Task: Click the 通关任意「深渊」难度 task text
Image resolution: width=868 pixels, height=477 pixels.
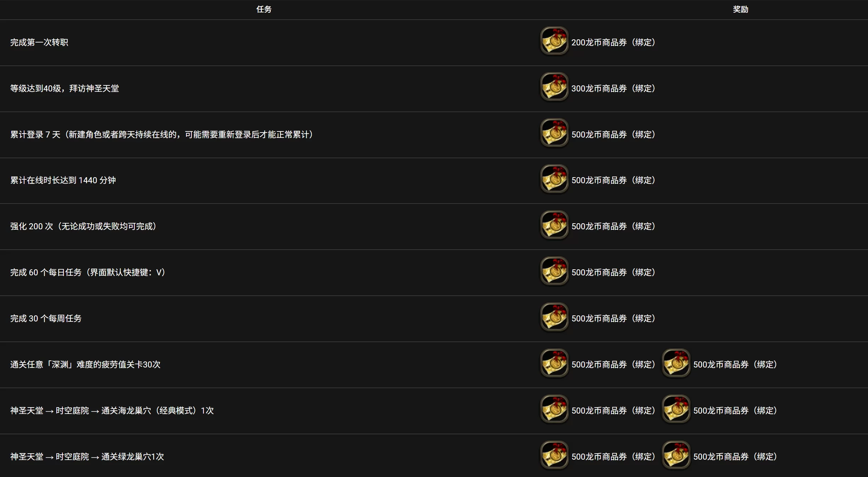Action: pos(85,365)
